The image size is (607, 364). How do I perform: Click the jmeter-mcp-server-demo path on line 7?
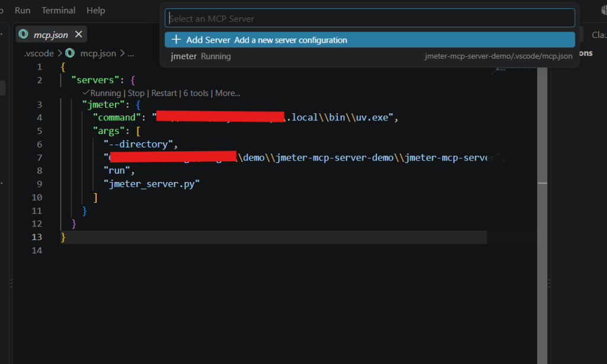point(334,158)
